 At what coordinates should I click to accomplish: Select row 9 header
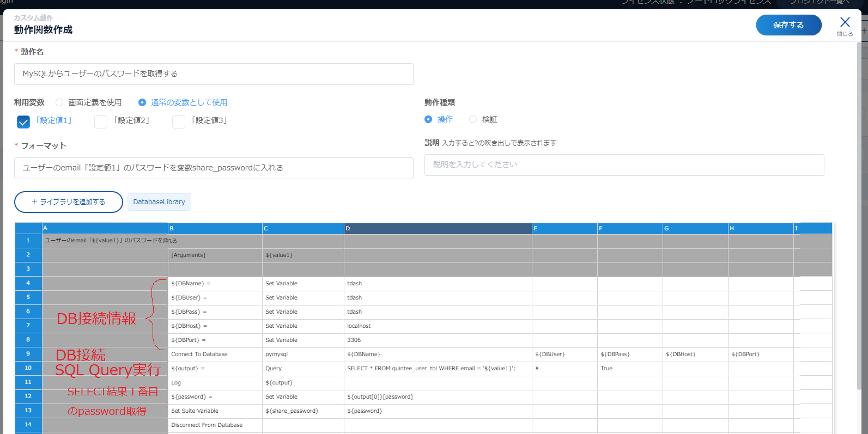pyautogui.click(x=28, y=354)
